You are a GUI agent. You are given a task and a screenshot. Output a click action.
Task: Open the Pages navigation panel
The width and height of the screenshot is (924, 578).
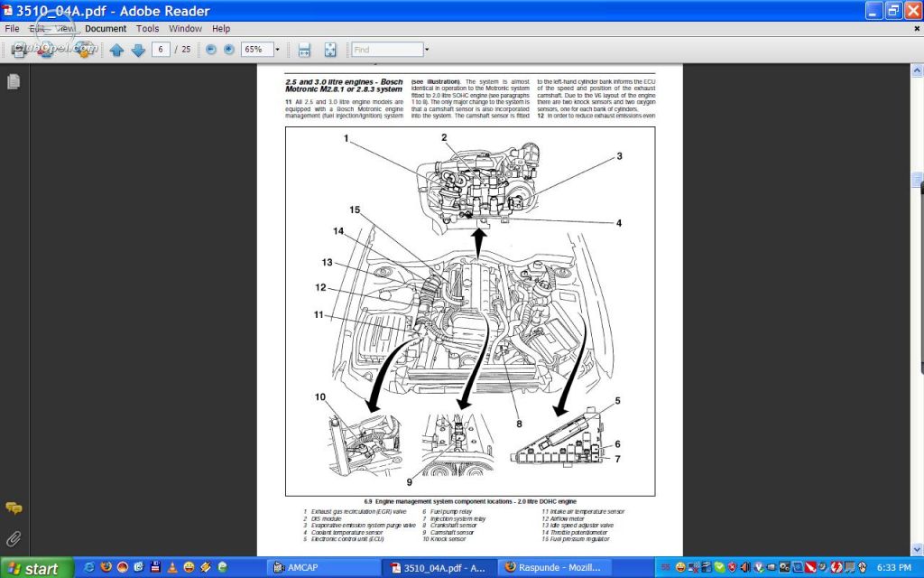click(14, 81)
